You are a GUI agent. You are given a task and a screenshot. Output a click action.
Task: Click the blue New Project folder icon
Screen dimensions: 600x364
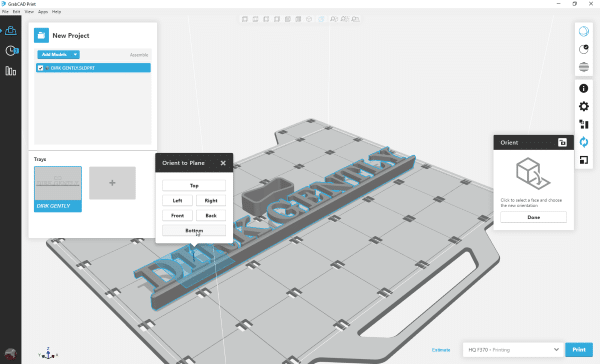coord(41,35)
